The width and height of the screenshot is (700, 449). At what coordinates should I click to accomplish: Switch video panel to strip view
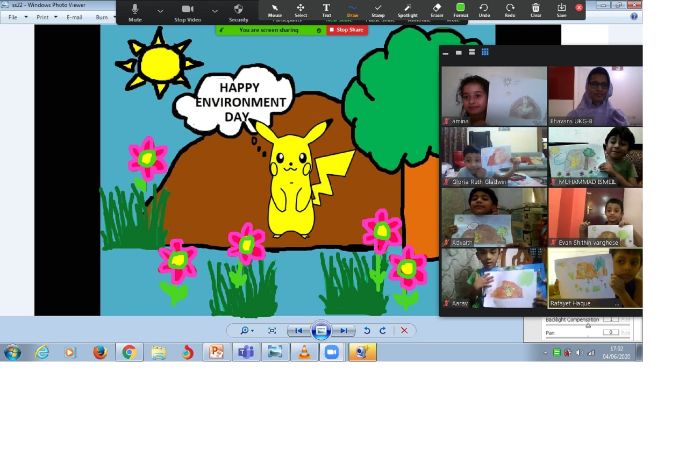click(x=472, y=53)
